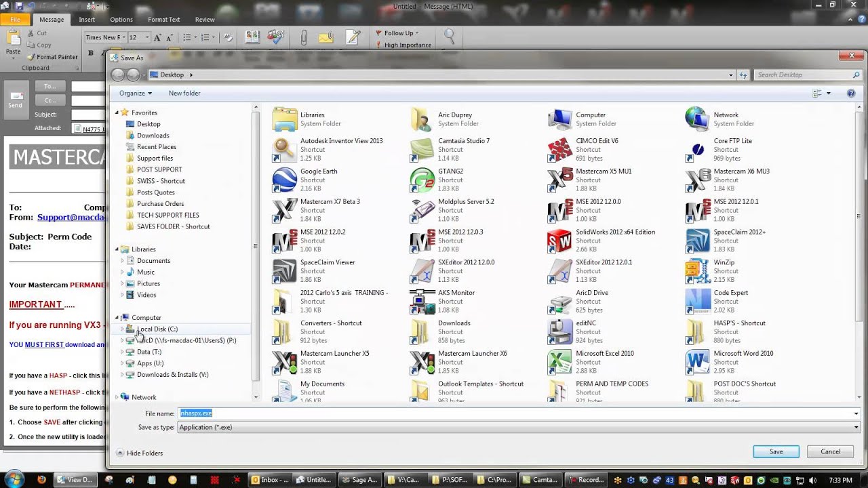This screenshot has width=868, height=488.
Task: Click Hide Folders at dialog bottom
Action: 139,453
